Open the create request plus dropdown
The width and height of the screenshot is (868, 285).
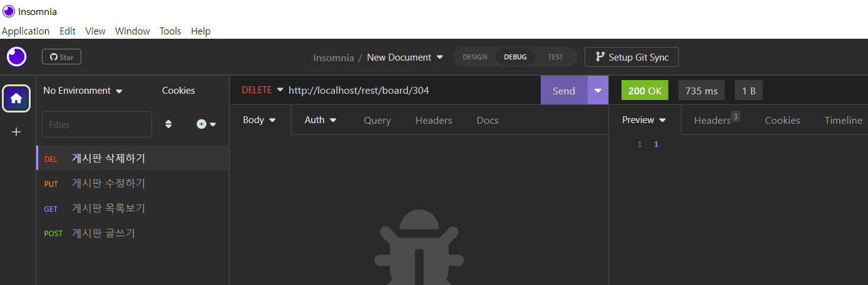[206, 124]
